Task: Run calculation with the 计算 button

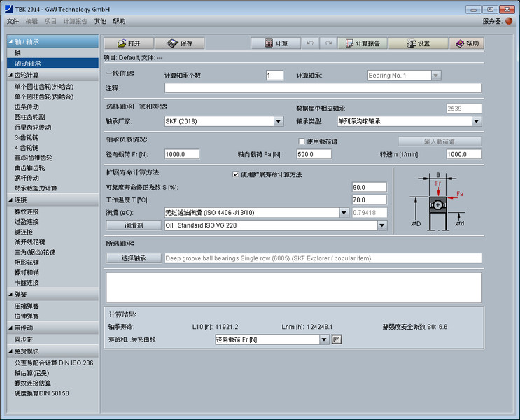Action: pos(276,43)
